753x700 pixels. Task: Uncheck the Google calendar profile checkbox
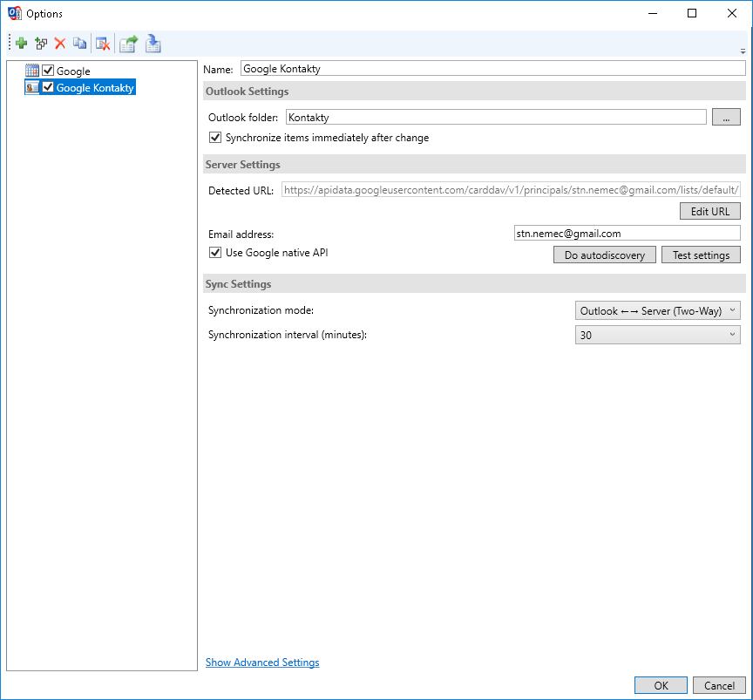(x=48, y=71)
